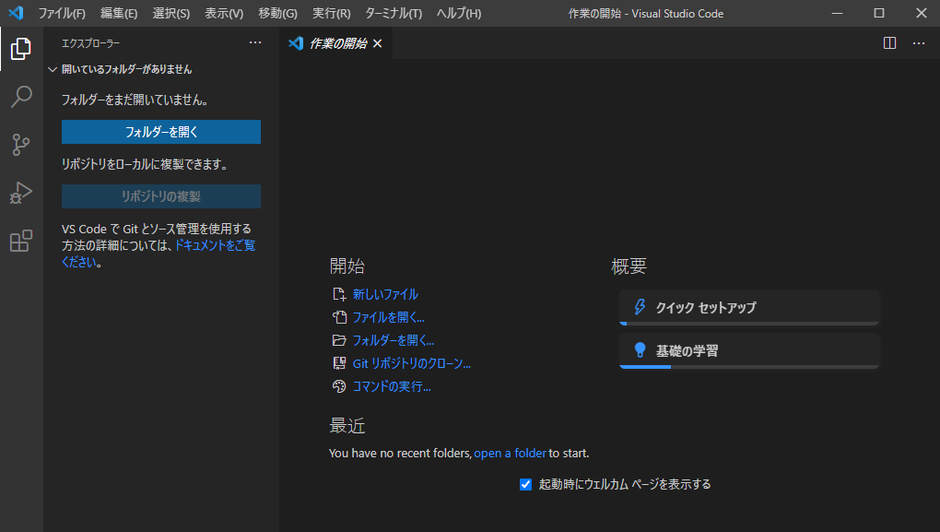Click the コマンドの実行... link
Screen dimensions: 940x532
(x=391, y=386)
